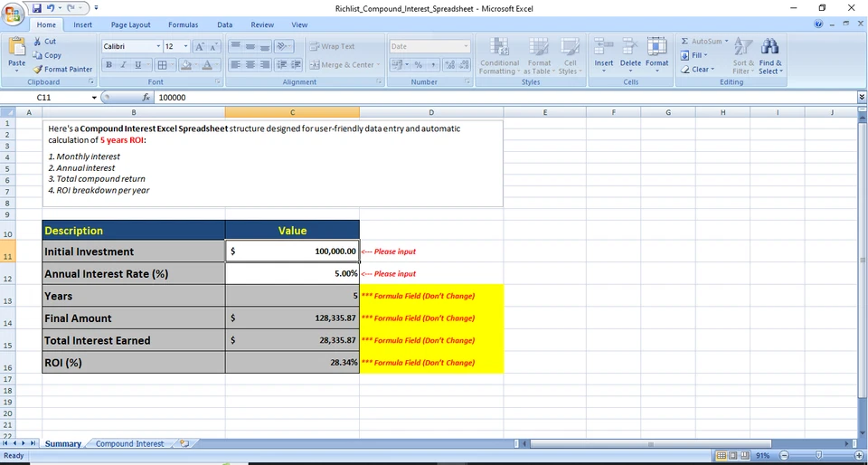This screenshot has width=868, height=465.
Task: Open the Review tab
Action: pos(262,25)
